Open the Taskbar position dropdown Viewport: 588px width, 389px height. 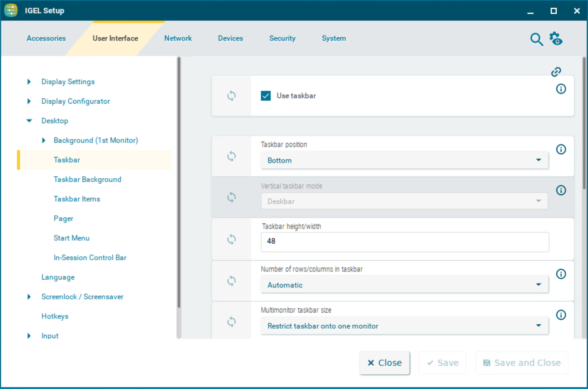tap(404, 160)
